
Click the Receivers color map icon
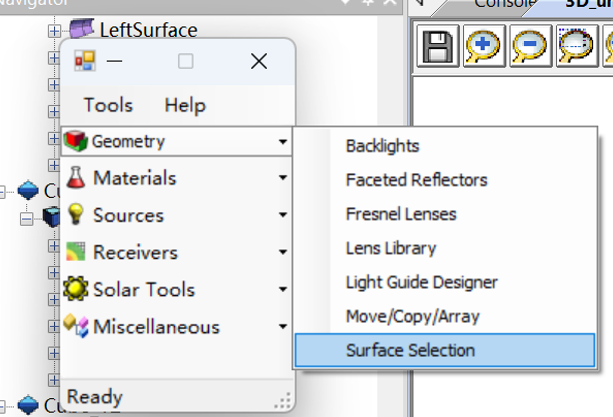(x=75, y=252)
